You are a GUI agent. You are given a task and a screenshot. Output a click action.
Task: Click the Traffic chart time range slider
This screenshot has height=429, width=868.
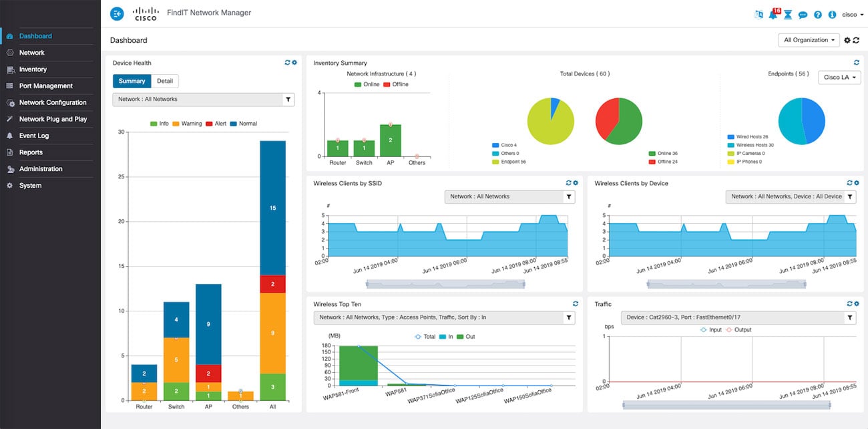point(726,404)
